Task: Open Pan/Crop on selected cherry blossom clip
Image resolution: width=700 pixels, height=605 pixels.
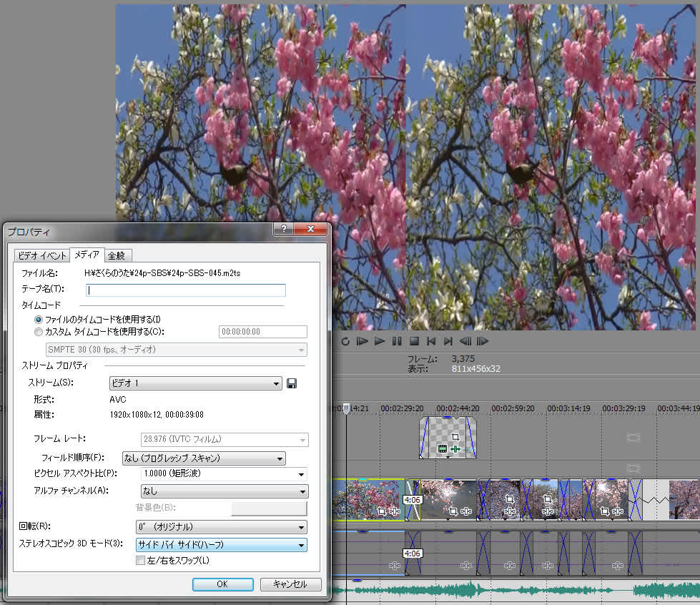Action: 381,511
